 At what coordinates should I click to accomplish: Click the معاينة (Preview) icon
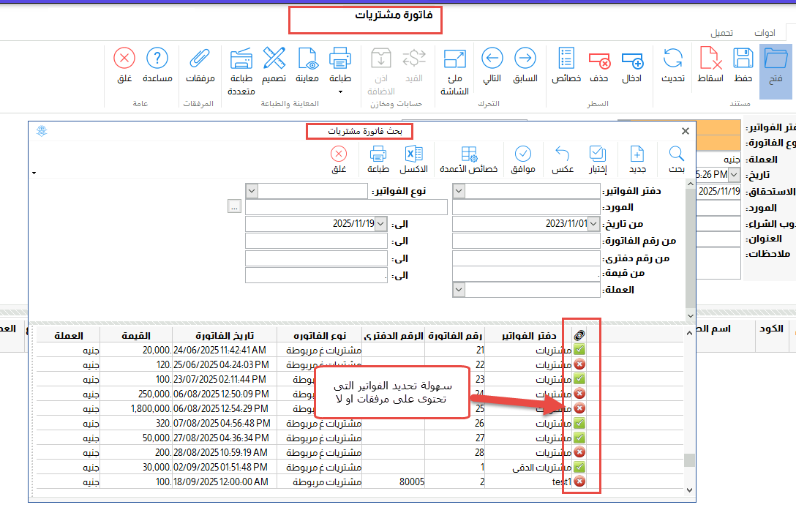click(307, 64)
